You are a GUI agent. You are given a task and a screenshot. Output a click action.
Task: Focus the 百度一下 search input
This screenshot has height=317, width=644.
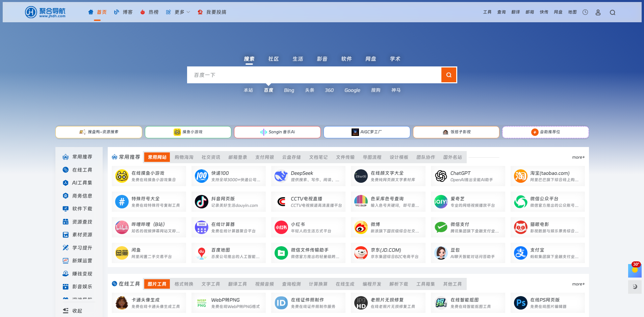[314, 75]
